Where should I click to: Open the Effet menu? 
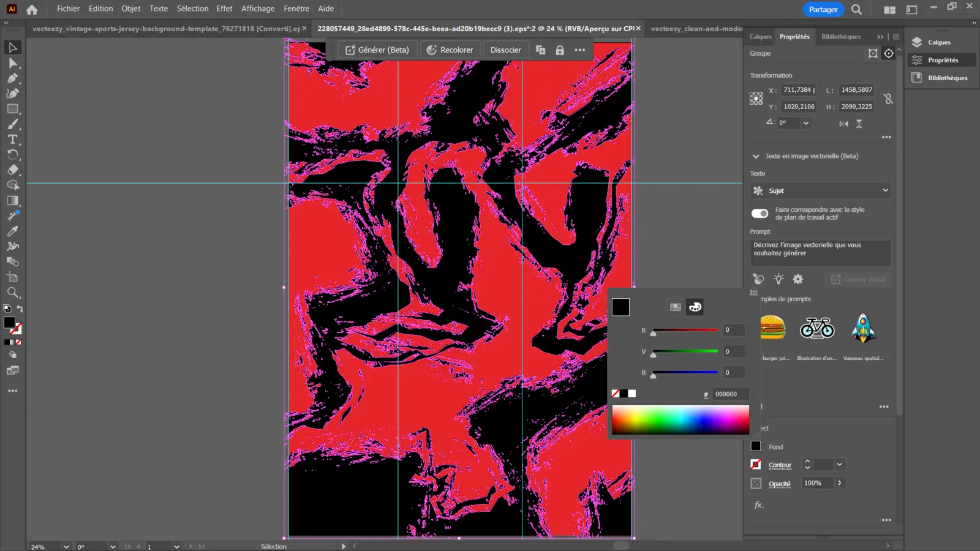click(224, 9)
